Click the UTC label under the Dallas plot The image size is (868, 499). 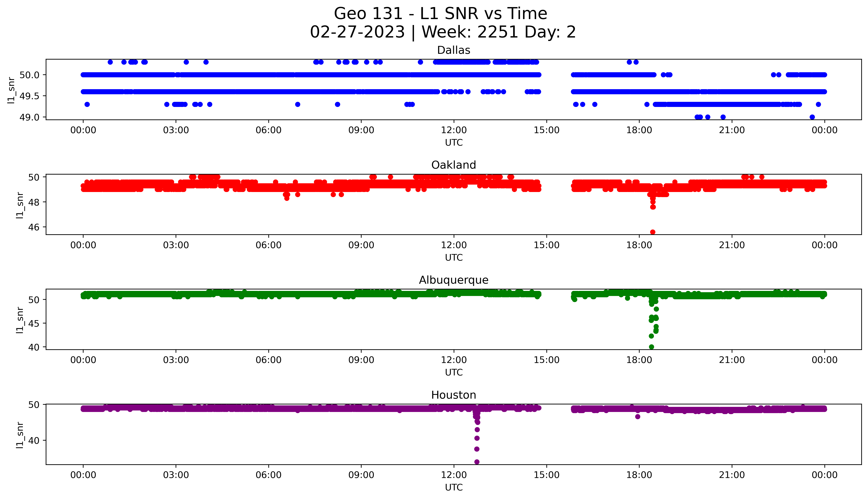[454, 143]
